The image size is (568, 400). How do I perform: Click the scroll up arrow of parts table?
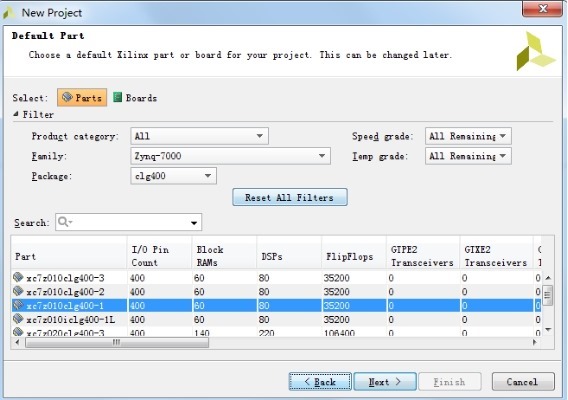[x=548, y=278]
